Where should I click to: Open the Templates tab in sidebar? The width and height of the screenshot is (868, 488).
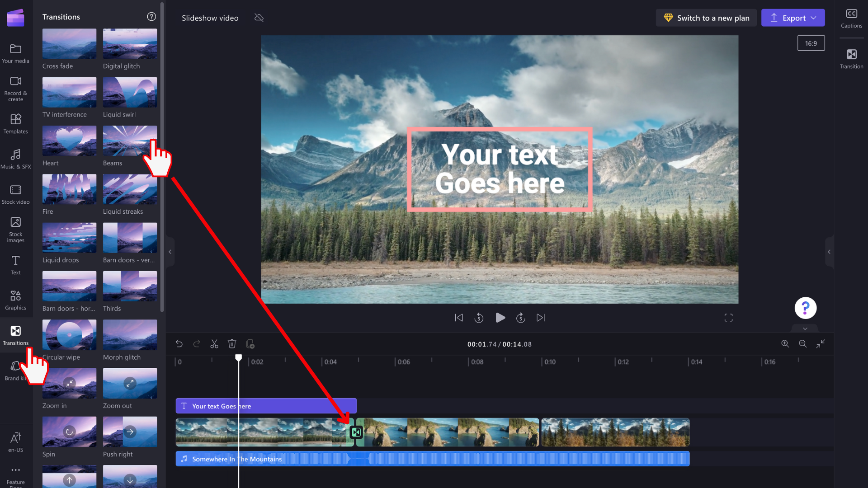coord(16,124)
